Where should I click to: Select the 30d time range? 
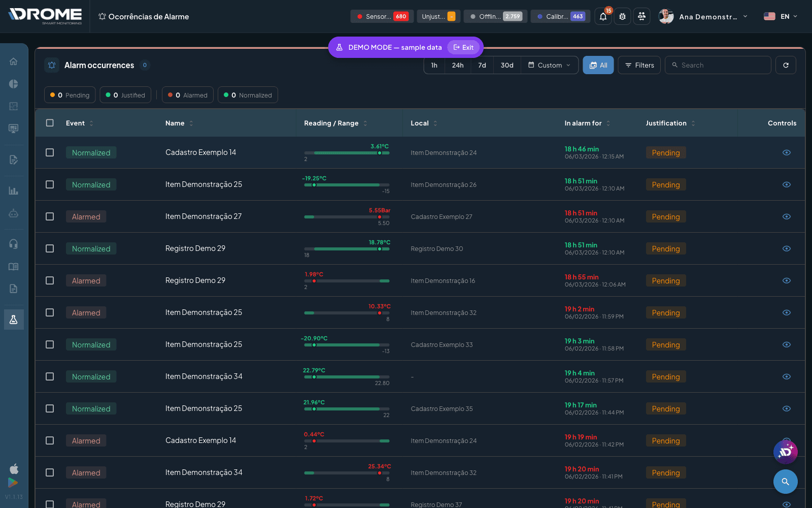point(507,65)
